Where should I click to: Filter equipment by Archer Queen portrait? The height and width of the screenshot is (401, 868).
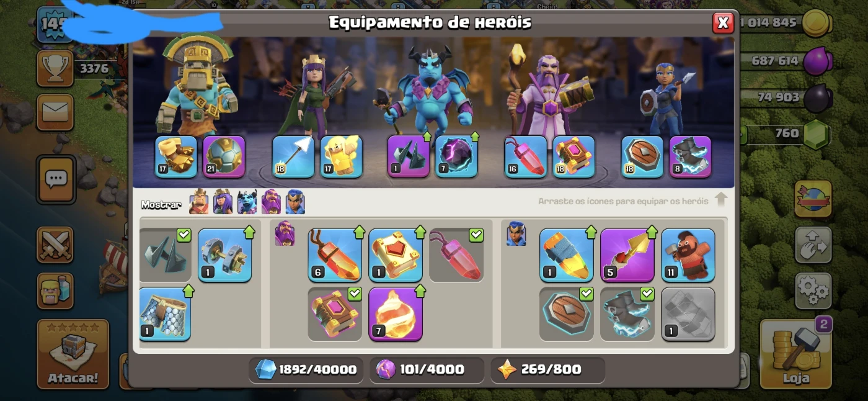click(x=223, y=202)
